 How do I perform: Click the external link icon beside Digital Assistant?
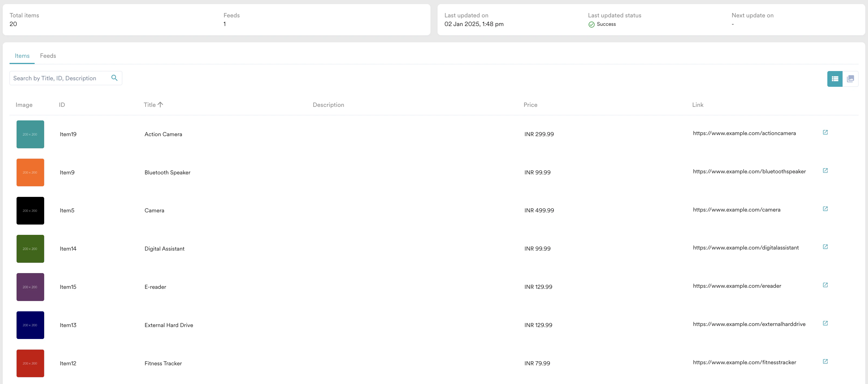pos(825,247)
